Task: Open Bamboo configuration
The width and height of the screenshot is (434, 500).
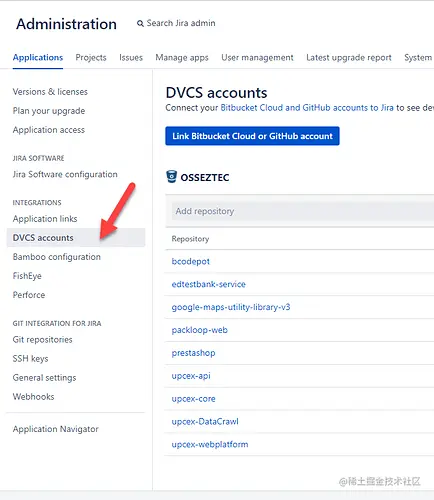Action: (x=57, y=257)
